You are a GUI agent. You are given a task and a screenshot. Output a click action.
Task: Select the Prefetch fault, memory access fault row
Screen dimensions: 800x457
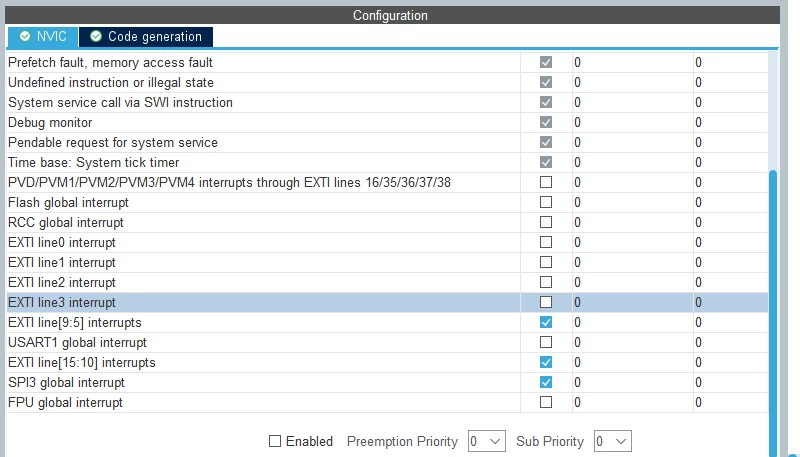point(388,62)
